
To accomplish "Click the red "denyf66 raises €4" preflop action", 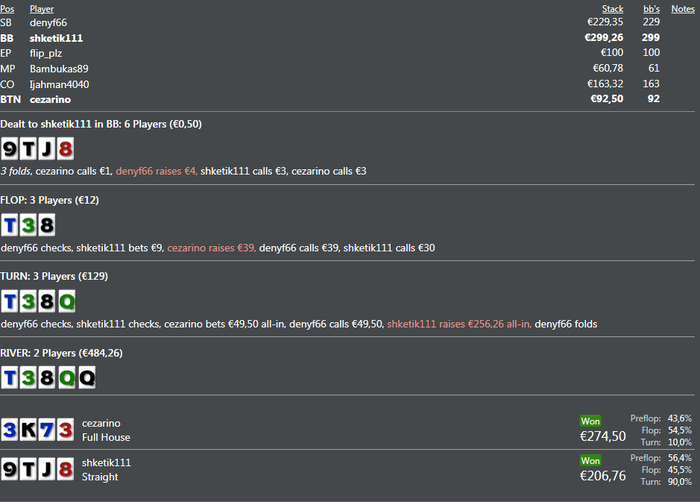I will click(155, 171).
